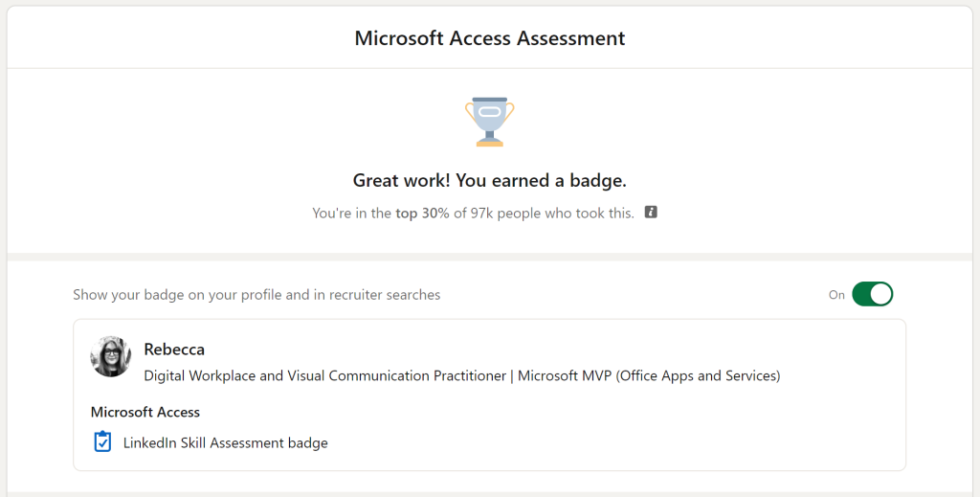Image resolution: width=980 pixels, height=497 pixels.
Task: Click Rebecca's profile photo
Action: pos(110,356)
